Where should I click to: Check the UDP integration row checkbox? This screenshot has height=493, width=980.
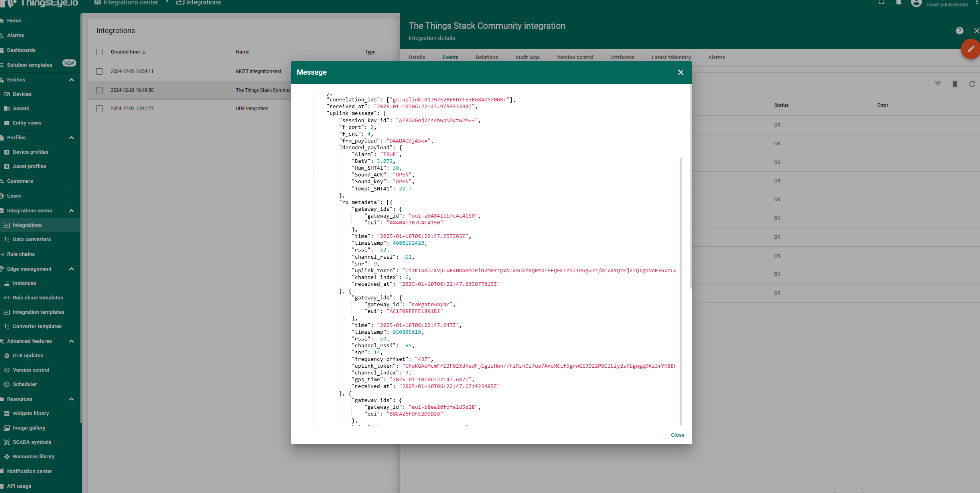[x=99, y=109]
